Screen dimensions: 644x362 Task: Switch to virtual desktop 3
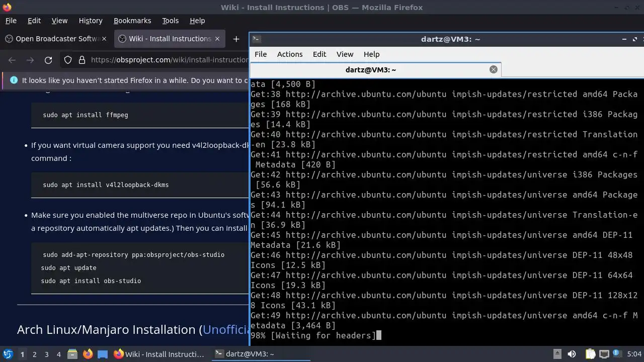click(x=46, y=354)
